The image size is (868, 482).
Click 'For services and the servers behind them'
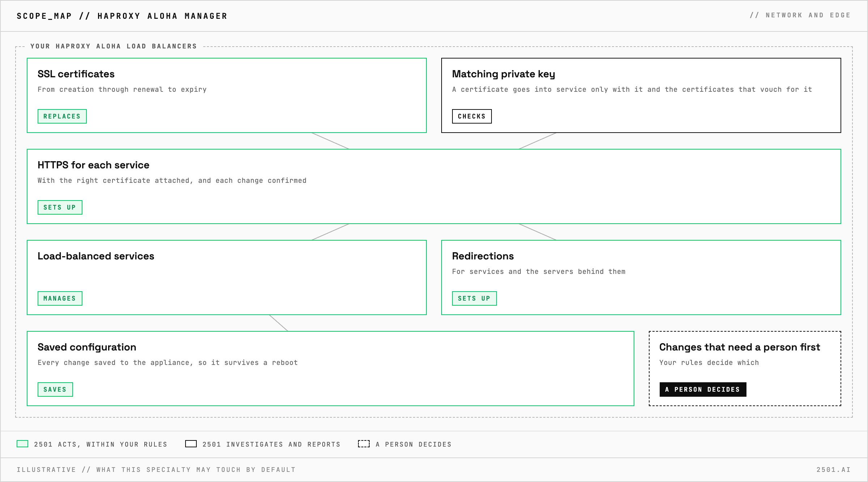tap(539, 272)
